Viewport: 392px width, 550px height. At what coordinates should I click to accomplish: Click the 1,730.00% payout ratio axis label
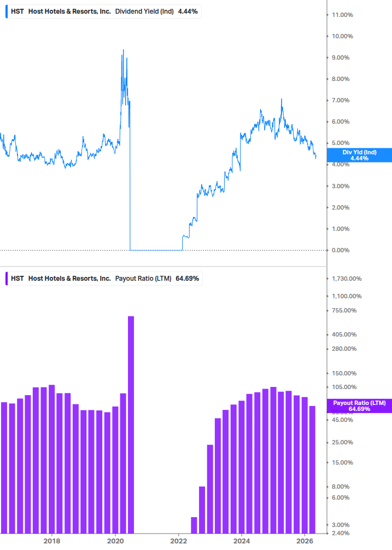(x=347, y=279)
